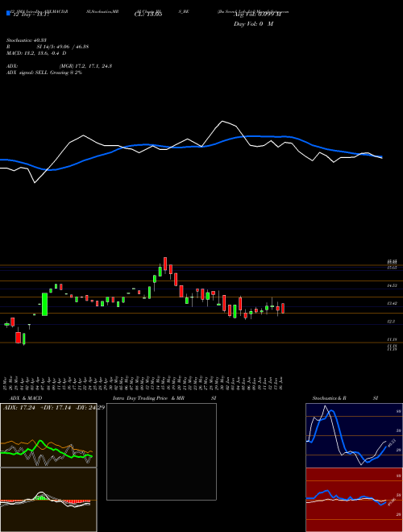This screenshot has width=403, height=532.
Task: Select the tallest green candlestick in early April
Action: (44, 305)
